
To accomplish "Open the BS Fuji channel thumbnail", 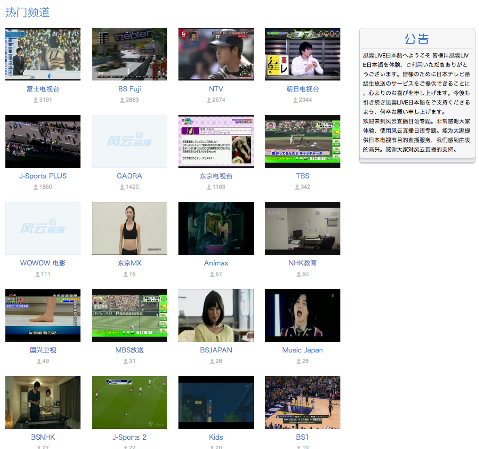I will (x=129, y=54).
